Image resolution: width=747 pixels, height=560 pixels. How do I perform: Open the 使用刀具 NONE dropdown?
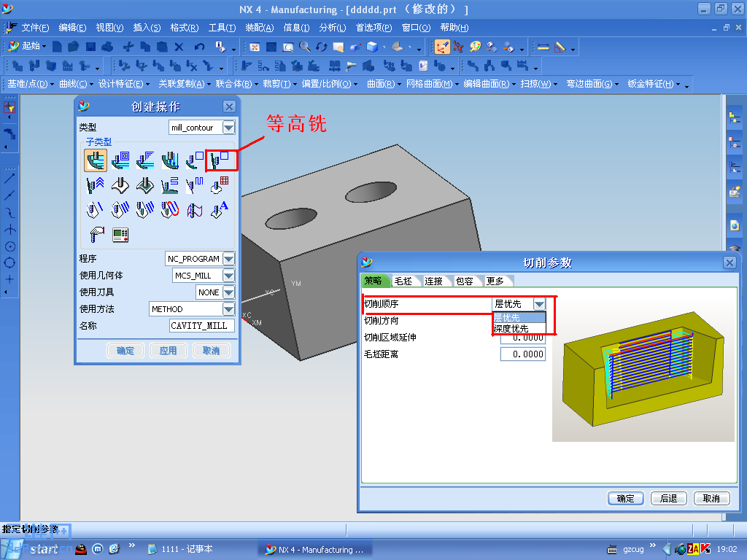coord(228,292)
